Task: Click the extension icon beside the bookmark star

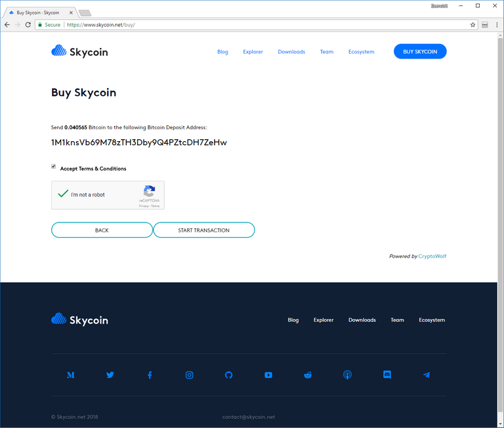Action: 485,25
